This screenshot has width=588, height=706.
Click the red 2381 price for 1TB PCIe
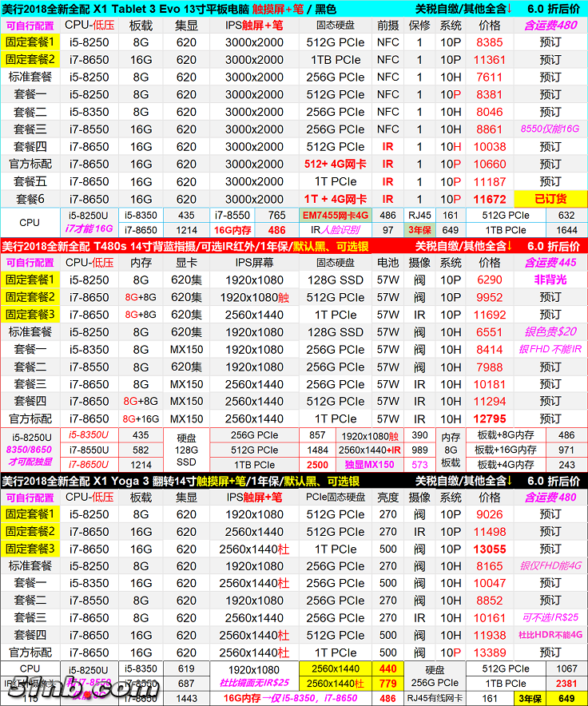[x=566, y=684]
